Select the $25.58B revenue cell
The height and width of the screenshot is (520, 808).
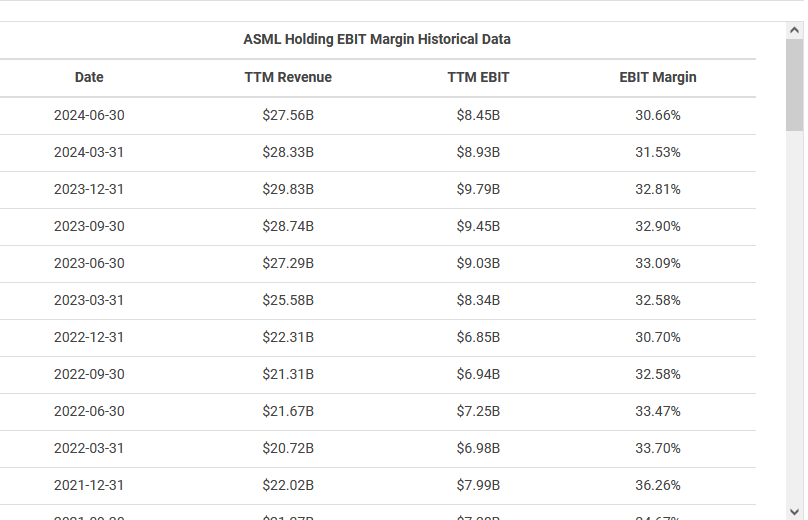[288, 300]
